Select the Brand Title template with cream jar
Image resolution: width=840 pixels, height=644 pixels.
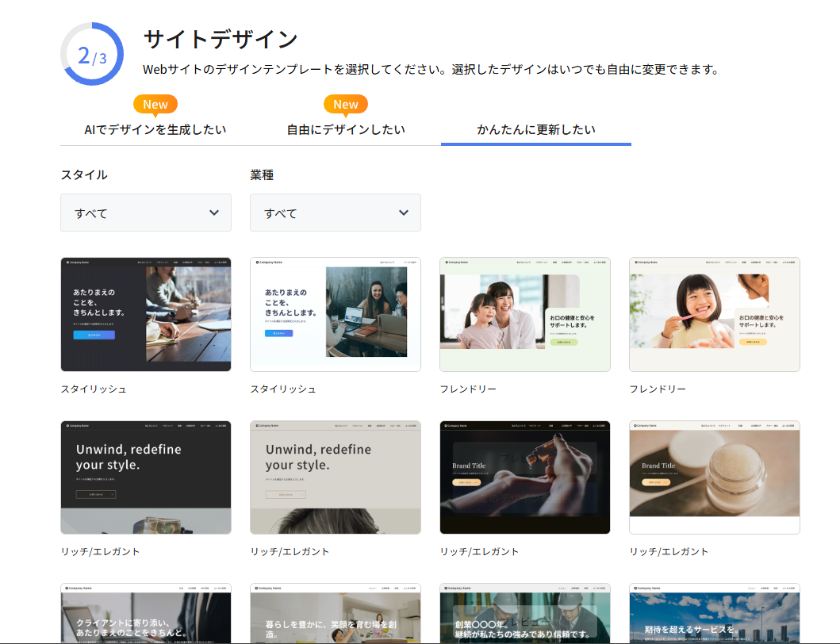(714, 477)
